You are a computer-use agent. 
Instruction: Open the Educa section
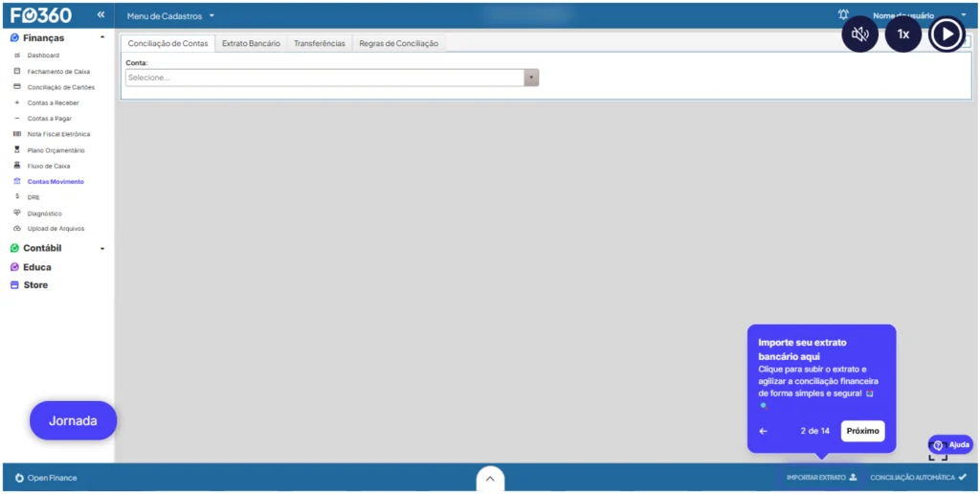click(37, 267)
